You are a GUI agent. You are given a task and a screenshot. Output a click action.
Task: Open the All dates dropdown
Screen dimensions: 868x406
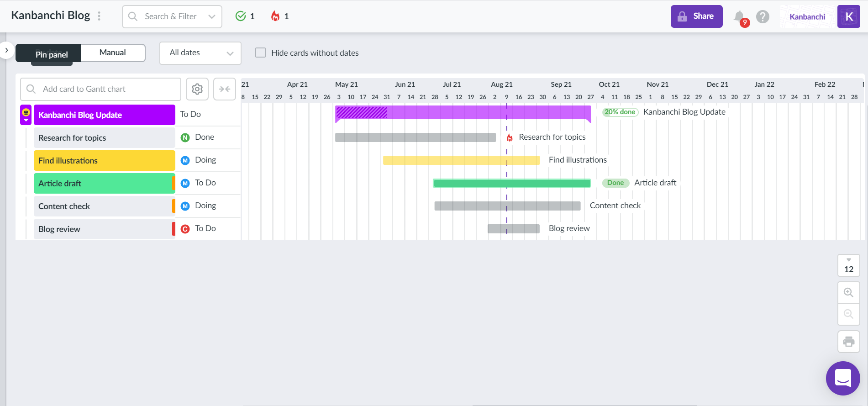click(x=200, y=53)
